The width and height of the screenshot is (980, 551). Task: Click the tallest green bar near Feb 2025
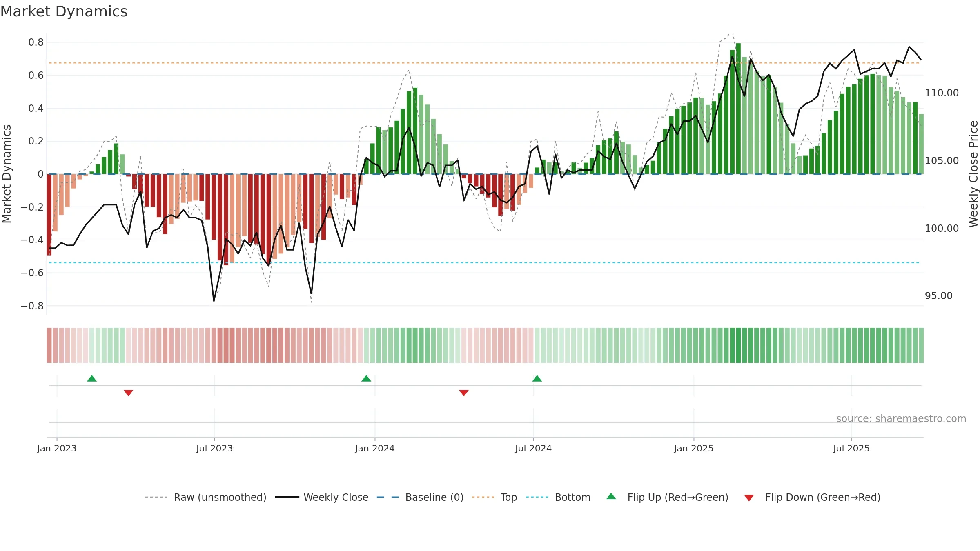pyautogui.click(x=738, y=109)
